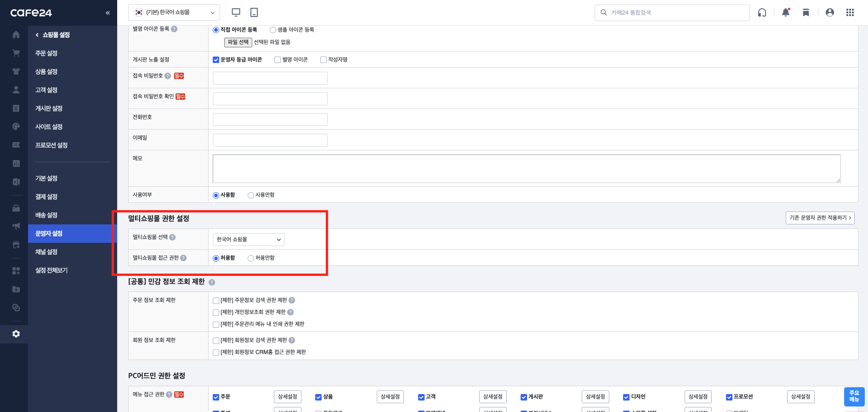Image resolution: width=868 pixels, height=412 pixels.
Task: Go back via 쇼핑몰 설정 chevron
Action: (x=37, y=35)
